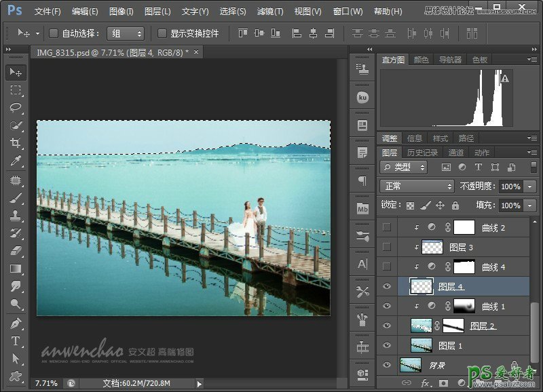The width and height of the screenshot is (543, 392).
Task: Select the 图层 2 layer mask thumbnail
Action: click(x=453, y=326)
